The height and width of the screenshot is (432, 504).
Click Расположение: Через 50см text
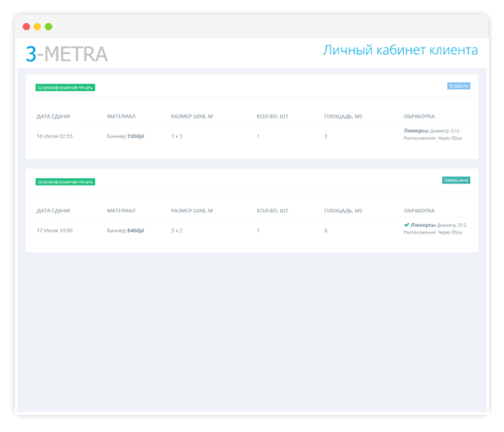pyautogui.click(x=433, y=138)
